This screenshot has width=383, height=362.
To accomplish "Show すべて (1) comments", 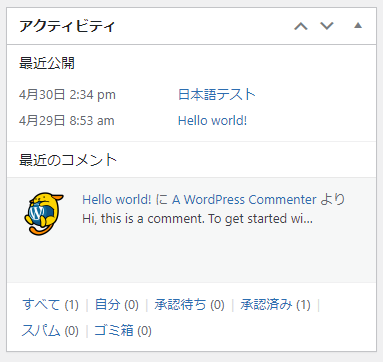I will [50, 304].
